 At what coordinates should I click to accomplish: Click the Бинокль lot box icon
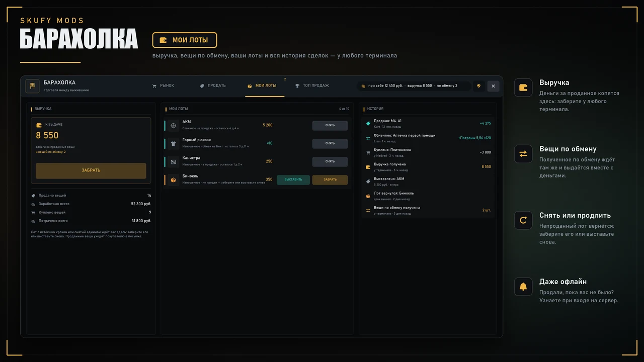coord(173,180)
